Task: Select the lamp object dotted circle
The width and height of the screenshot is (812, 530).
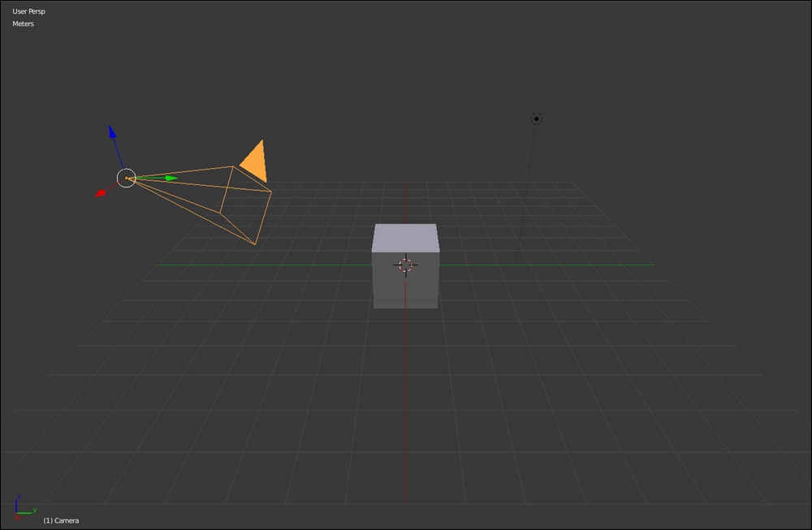Action: pyautogui.click(x=537, y=119)
